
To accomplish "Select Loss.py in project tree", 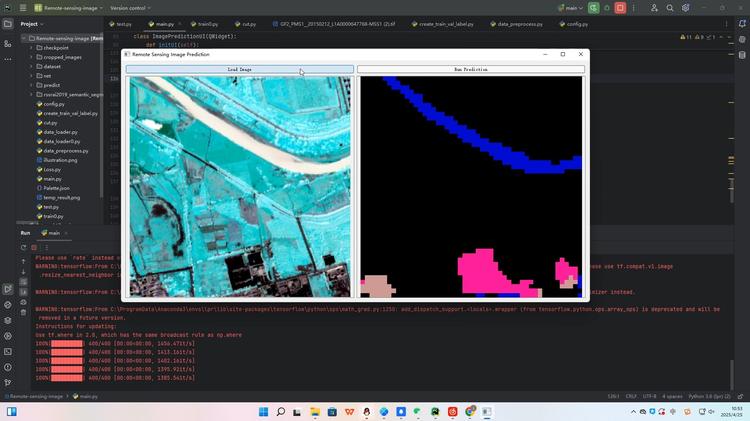I will 52,169.
